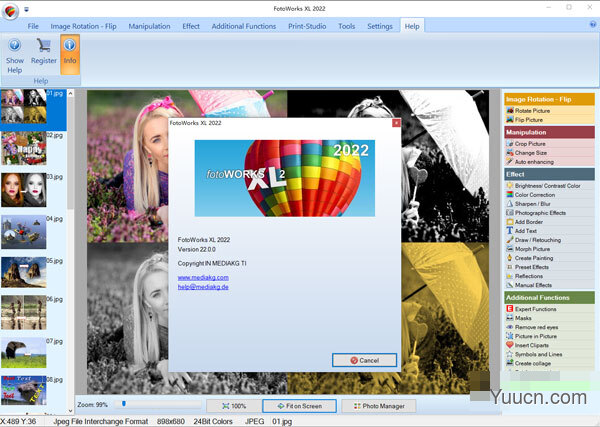Open the Settings tab

[380, 26]
